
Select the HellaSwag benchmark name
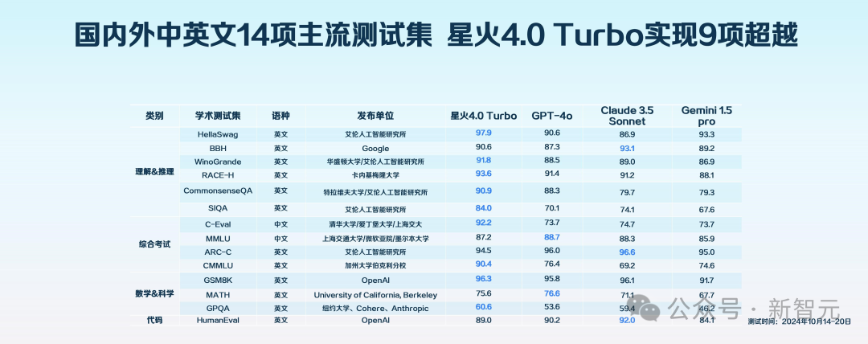(218, 134)
